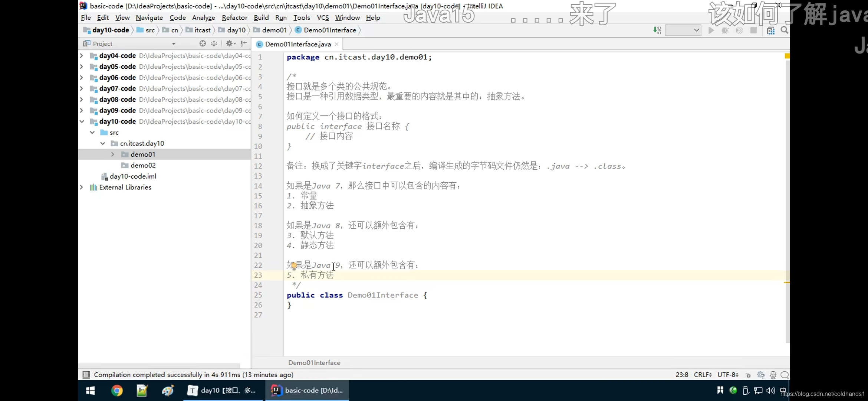The image size is (868, 401).
Task: Click the Hector inspector icon
Action: (773, 375)
